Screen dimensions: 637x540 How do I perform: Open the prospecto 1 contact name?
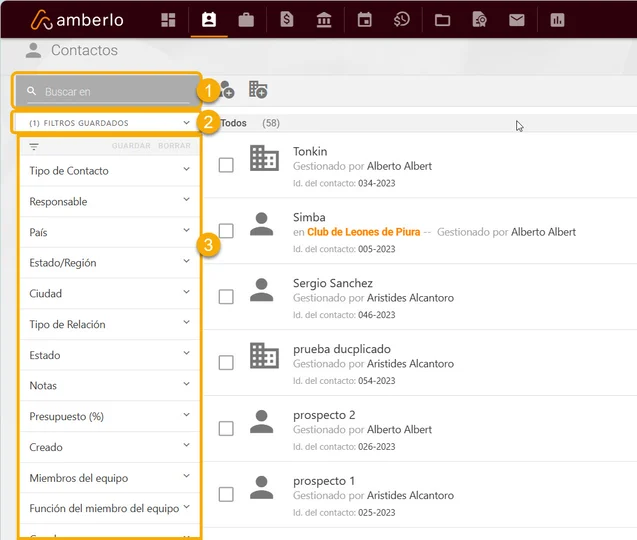(324, 481)
